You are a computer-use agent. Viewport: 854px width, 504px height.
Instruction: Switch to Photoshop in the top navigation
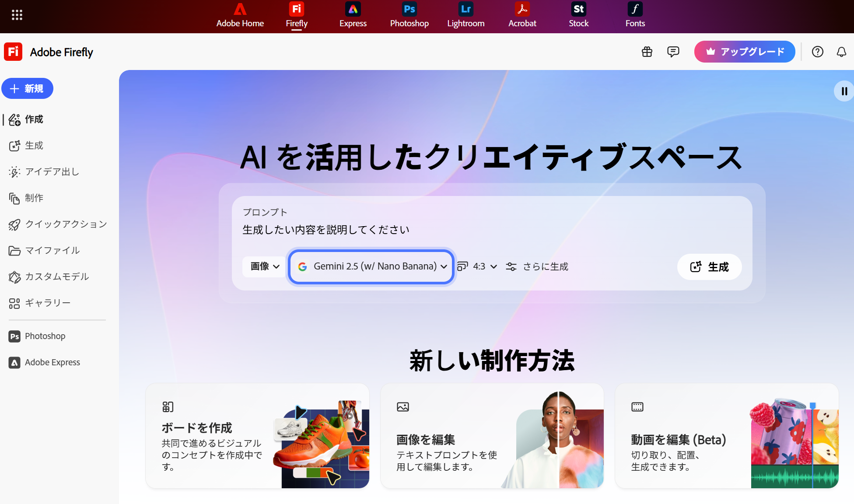409,15
